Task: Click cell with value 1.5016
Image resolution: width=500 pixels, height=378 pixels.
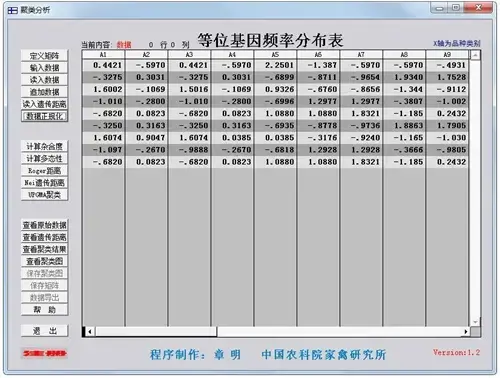Action: coord(189,89)
